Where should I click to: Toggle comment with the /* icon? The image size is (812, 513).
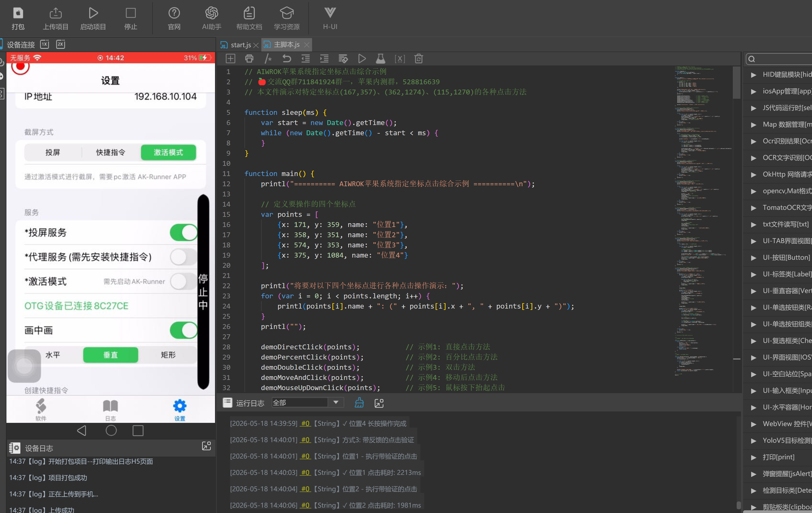click(268, 59)
